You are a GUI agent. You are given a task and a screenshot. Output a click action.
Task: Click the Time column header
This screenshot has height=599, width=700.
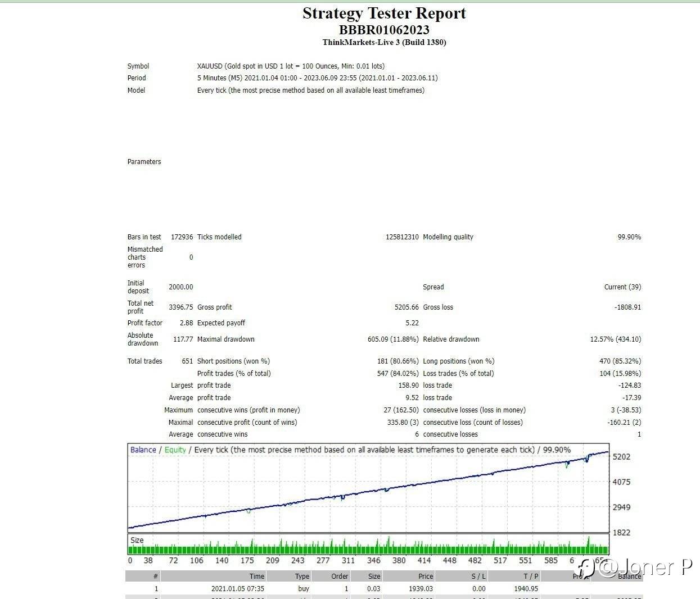(256, 576)
